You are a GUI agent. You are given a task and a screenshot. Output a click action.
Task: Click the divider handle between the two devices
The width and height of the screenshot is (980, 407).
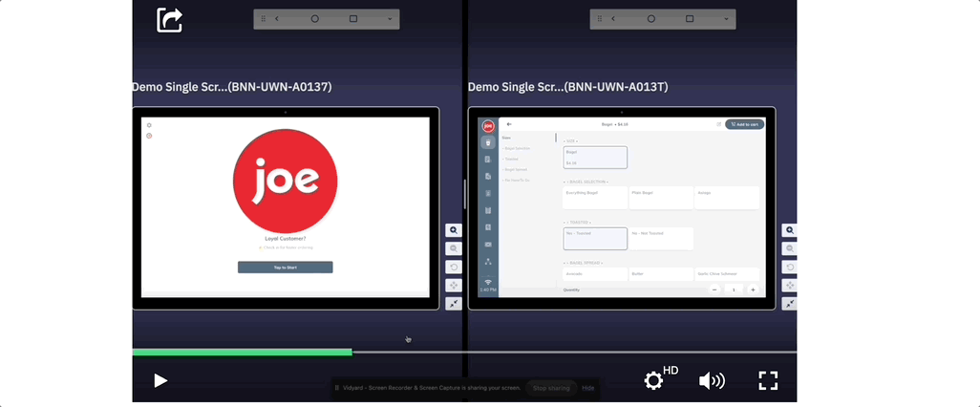465,195
